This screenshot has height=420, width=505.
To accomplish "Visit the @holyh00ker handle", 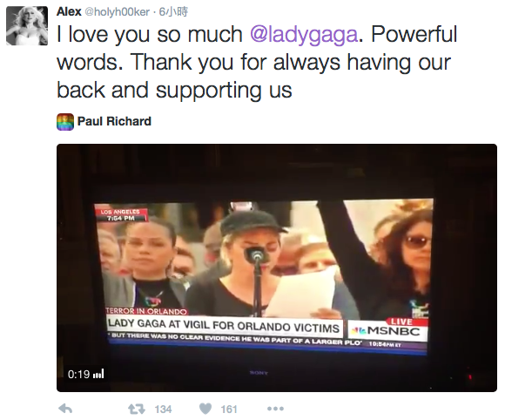I will [118, 12].
